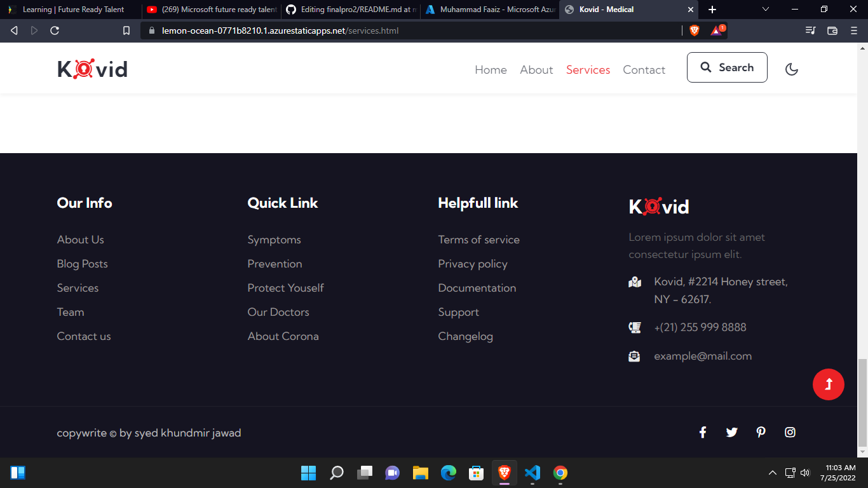
Task: Open the Brave hamburger menu
Action: pos(853,30)
